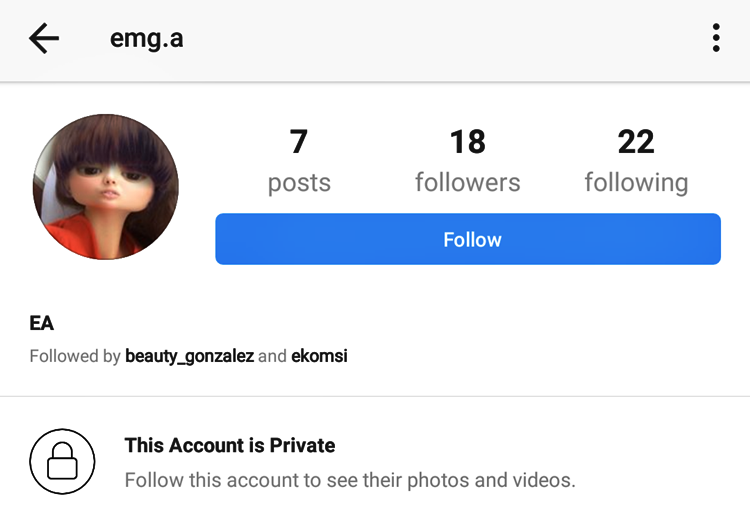Image resolution: width=750 pixels, height=518 pixels.
Task: Click the EA display name
Action: pyautogui.click(x=42, y=323)
